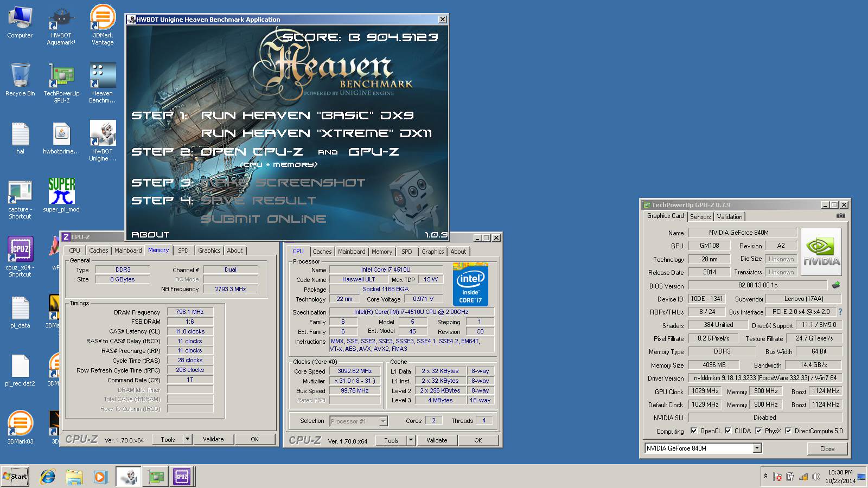
Task: Click the Intel inside Core i7 logo
Action: pyautogui.click(x=470, y=286)
